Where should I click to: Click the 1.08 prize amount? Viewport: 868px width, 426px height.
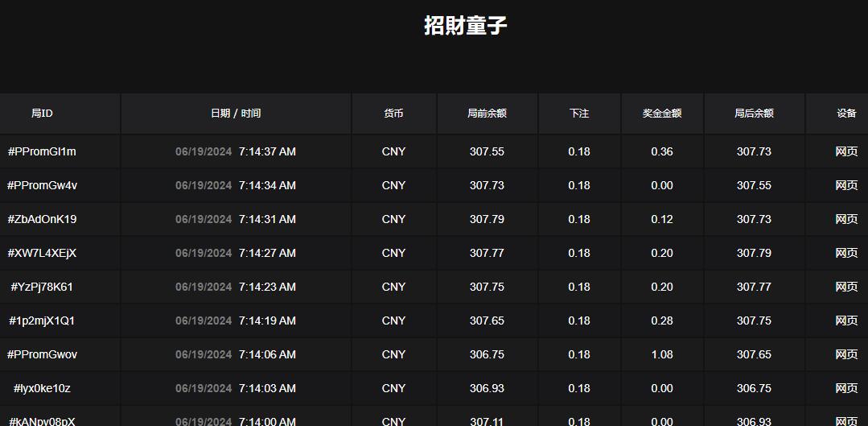click(x=662, y=354)
